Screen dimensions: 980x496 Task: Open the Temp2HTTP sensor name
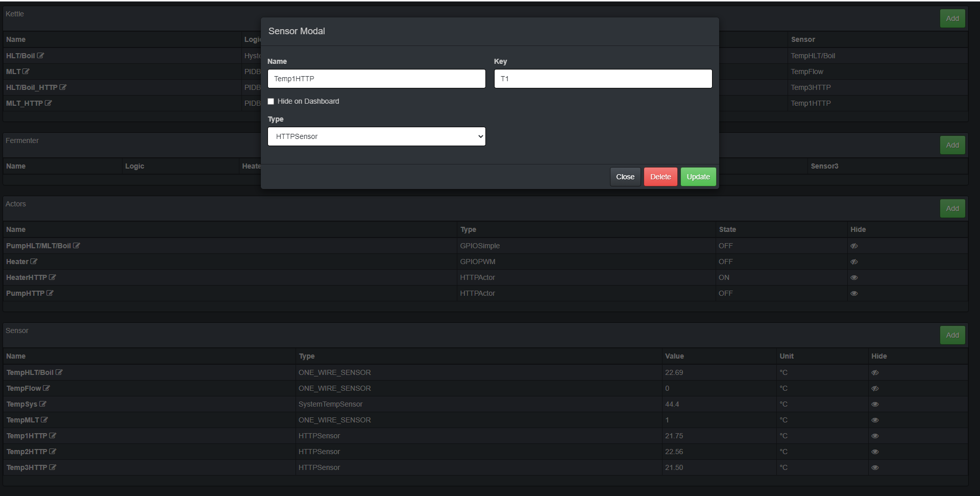(27, 452)
